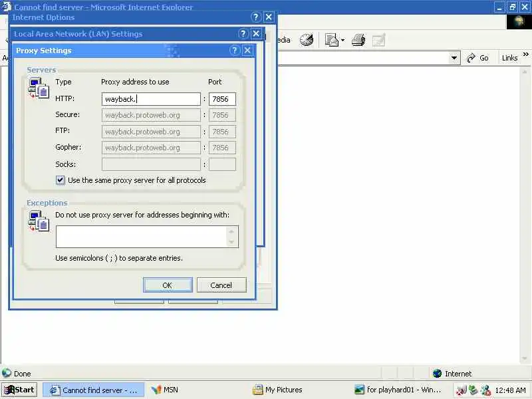
Task: Click LAN Settings help question mark
Action: [x=243, y=34]
